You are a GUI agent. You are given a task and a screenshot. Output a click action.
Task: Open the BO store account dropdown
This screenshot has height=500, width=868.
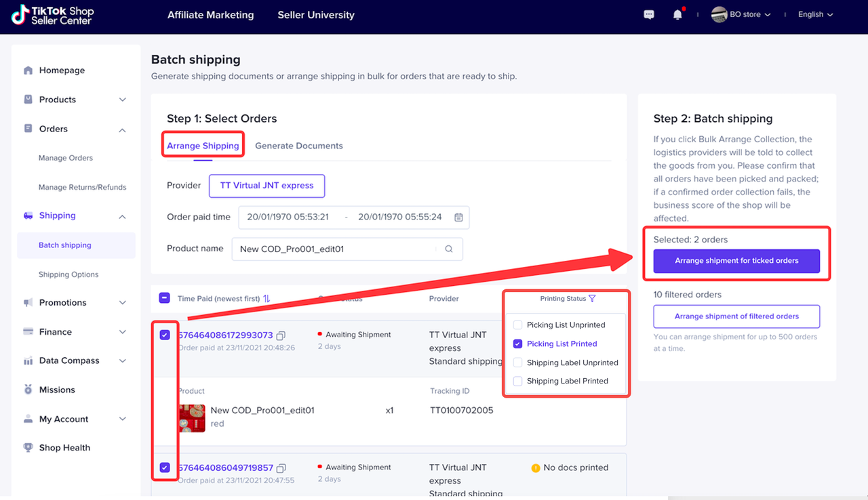pos(743,15)
